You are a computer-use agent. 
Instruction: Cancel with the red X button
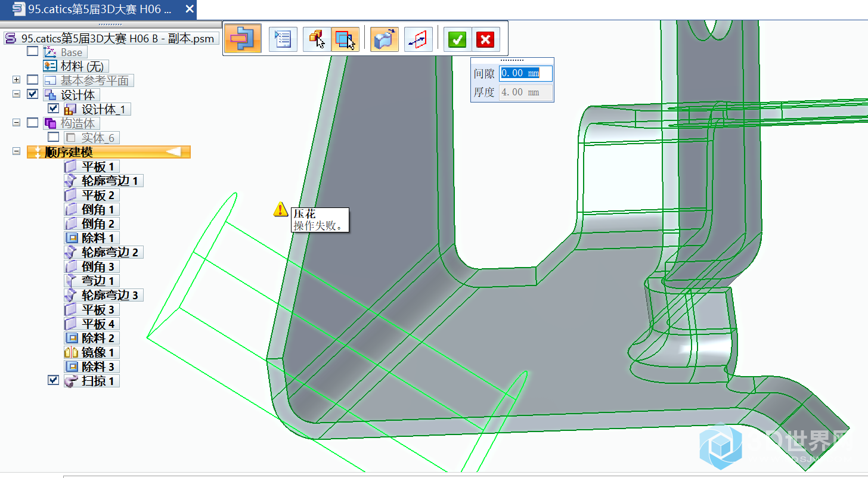point(486,39)
